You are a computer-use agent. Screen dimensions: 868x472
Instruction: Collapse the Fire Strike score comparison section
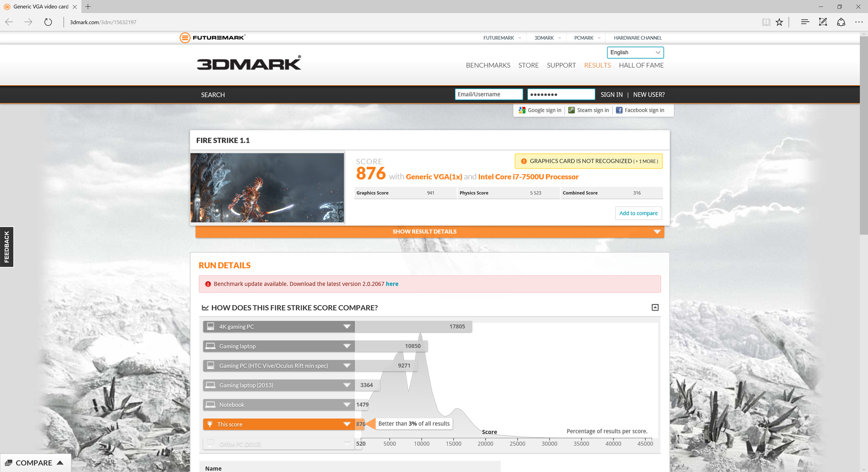coord(655,307)
